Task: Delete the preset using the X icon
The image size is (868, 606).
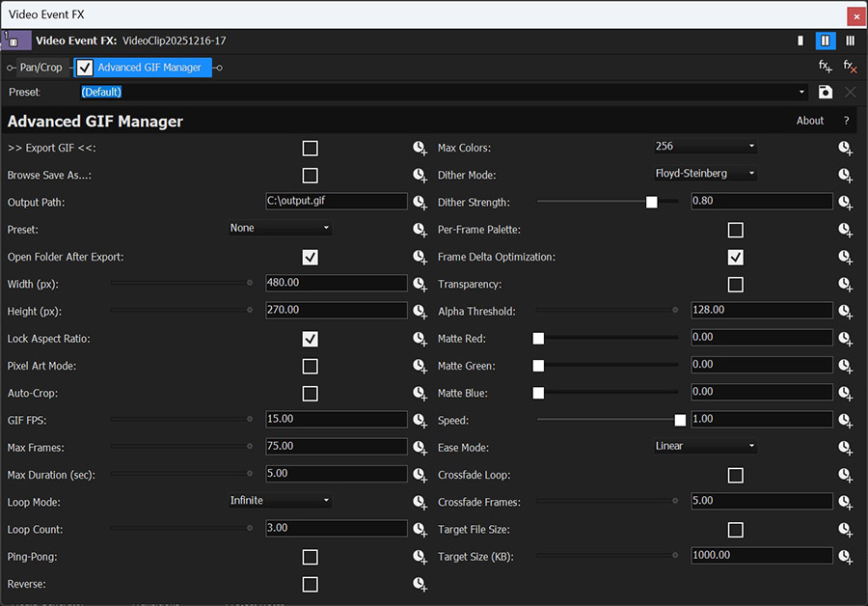Action: click(x=849, y=92)
